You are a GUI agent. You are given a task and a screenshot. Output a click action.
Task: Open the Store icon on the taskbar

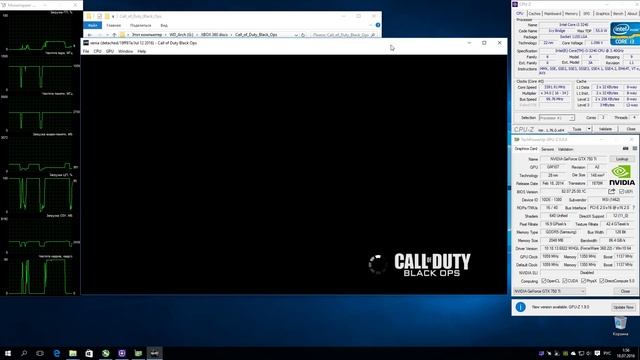click(x=89, y=353)
